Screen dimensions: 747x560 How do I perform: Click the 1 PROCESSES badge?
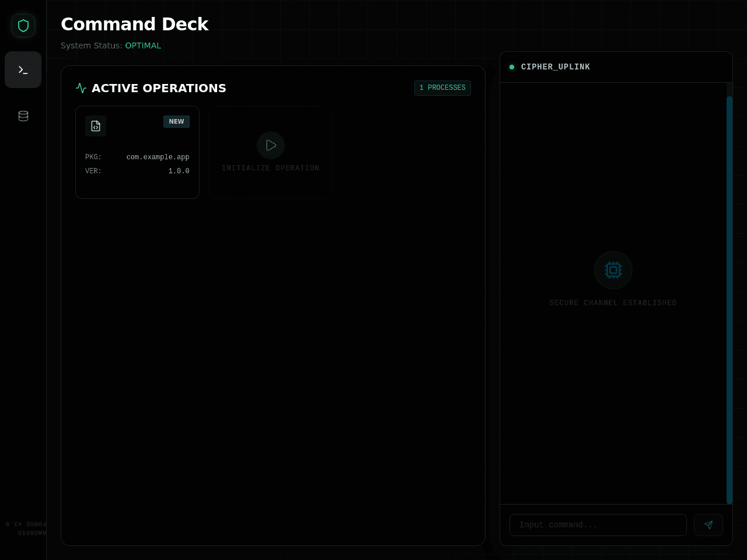point(442,87)
